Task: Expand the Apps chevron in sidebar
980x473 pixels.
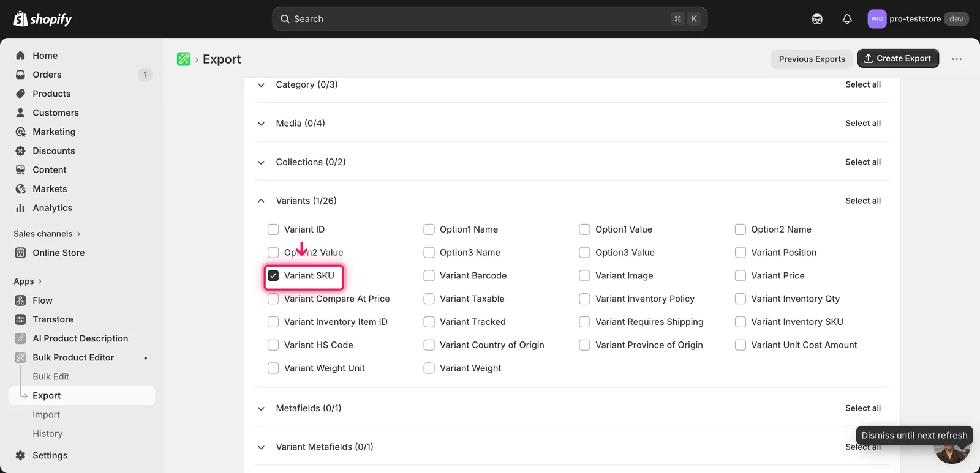Action: (40, 281)
